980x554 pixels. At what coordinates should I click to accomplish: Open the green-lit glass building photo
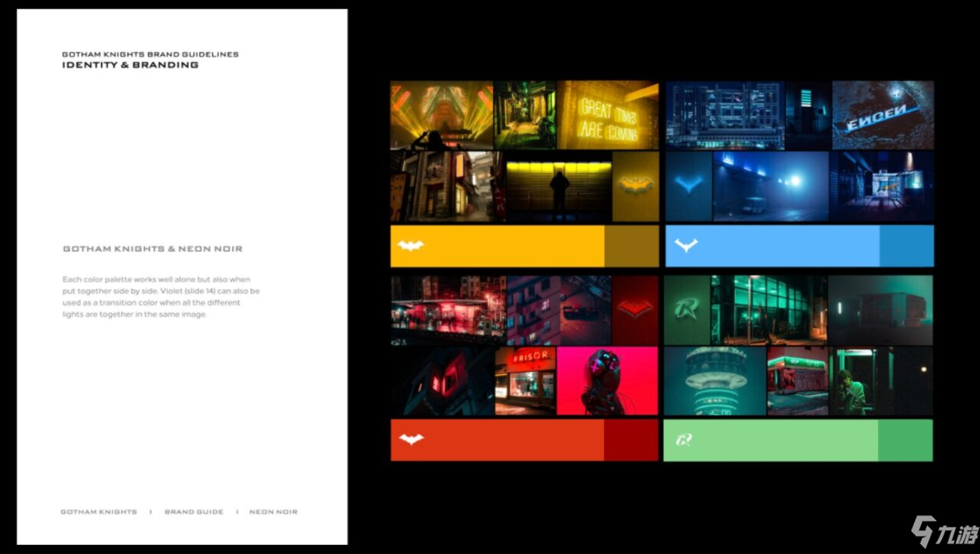click(x=769, y=310)
